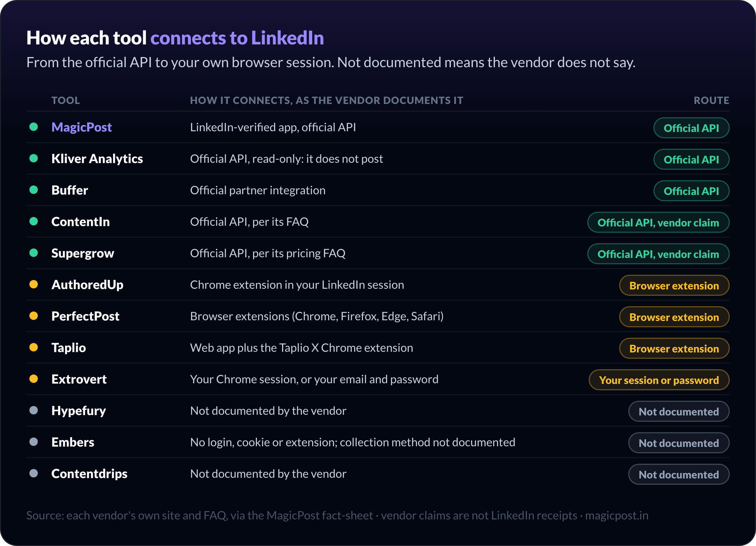Click 'Web app plus the Taplio X Chrome extension'
This screenshot has width=756, height=546.
coord(301,348)
